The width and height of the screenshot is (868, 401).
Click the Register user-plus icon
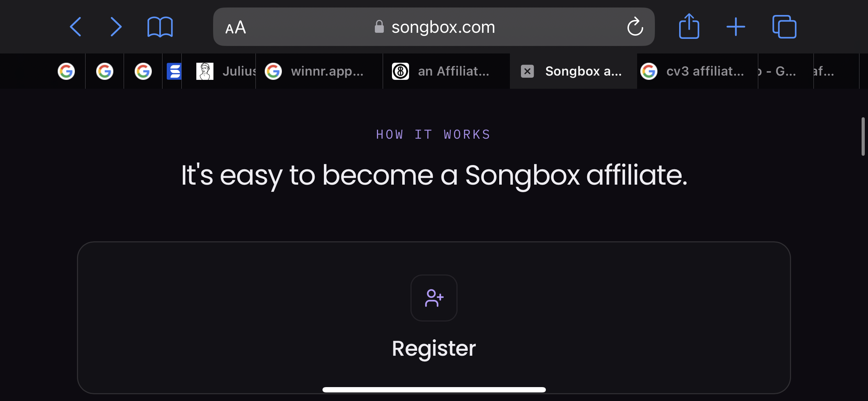434,298
